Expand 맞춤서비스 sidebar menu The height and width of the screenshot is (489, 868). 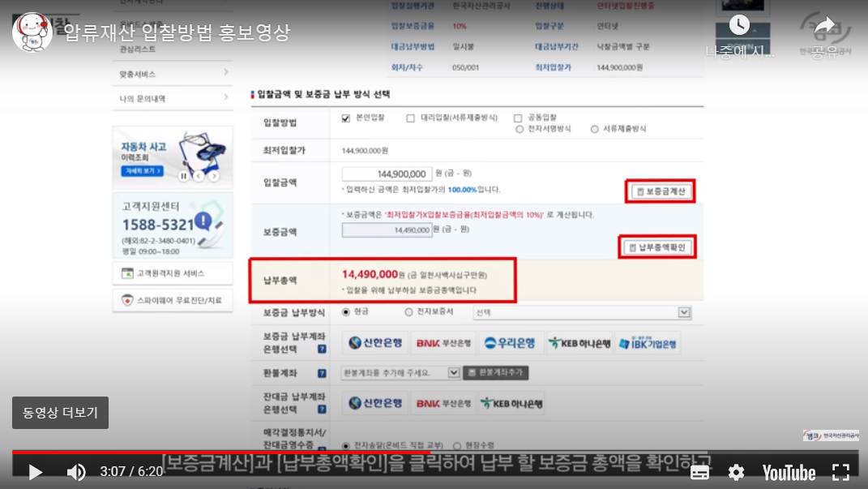point(172,74)
